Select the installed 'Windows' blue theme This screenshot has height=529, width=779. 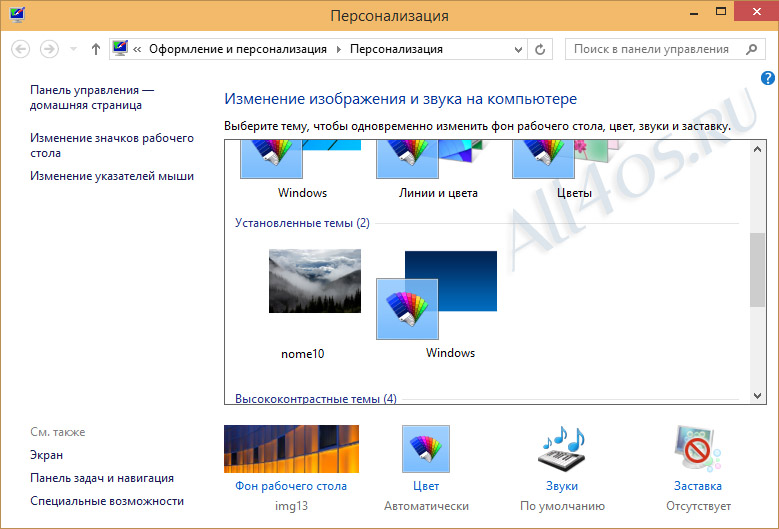pyautogui.click(x=437, y=304)
